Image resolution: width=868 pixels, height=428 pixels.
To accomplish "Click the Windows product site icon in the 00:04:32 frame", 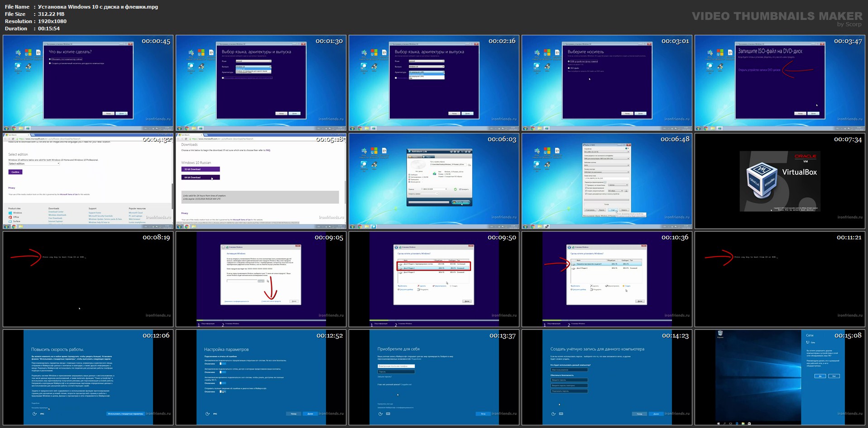I will pos(10,213).
